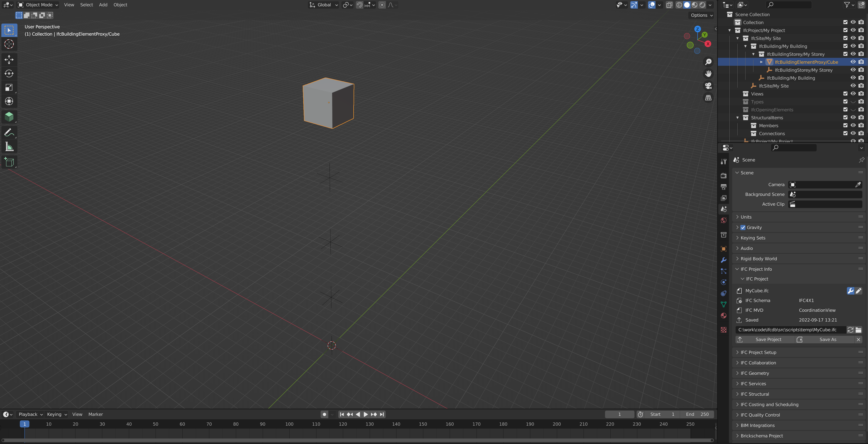Open the Texture properties checker tab
Screen dimensions: 868x444
coord(724,330)
